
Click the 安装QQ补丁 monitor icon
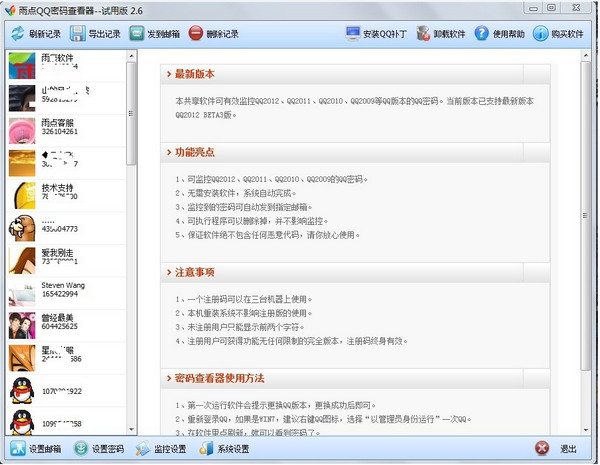pyautogui.click(x=353, y=33)
